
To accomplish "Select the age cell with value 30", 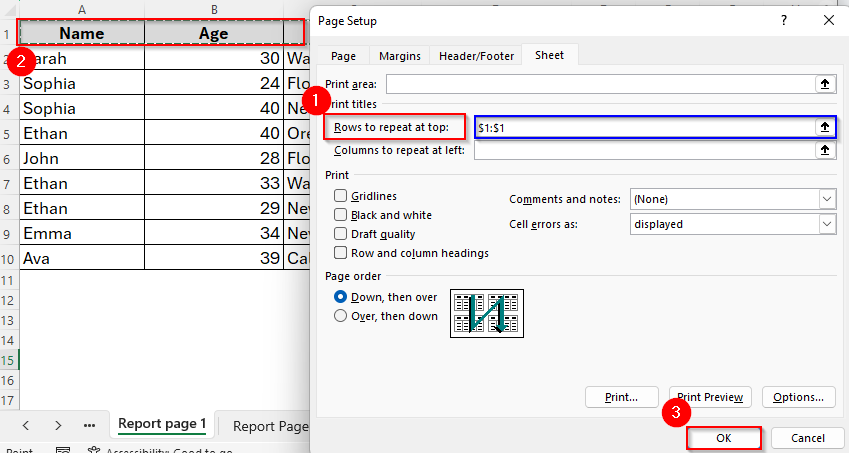I will point(214,58).
